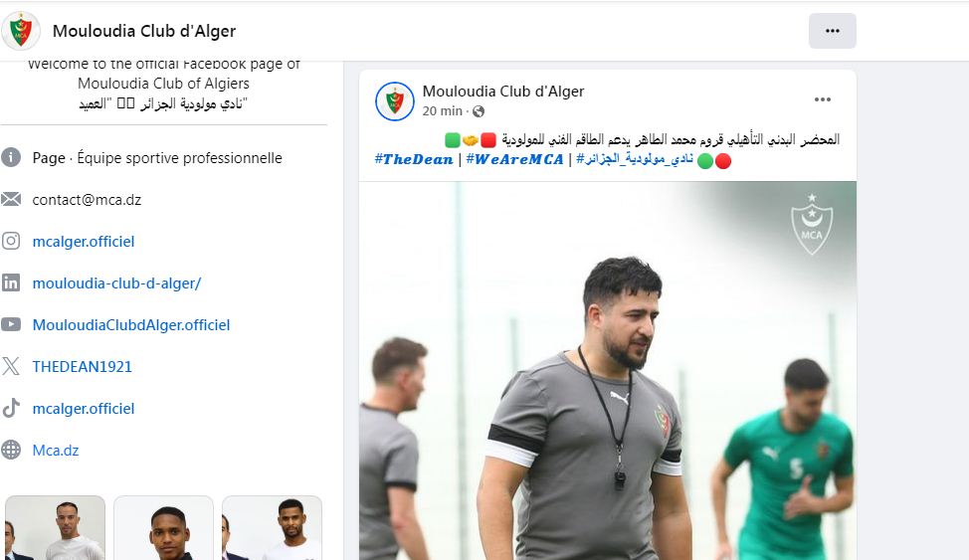Click the info icon beside Page category
Viewport: 969px width, 560px height.
tap(11, 157)
